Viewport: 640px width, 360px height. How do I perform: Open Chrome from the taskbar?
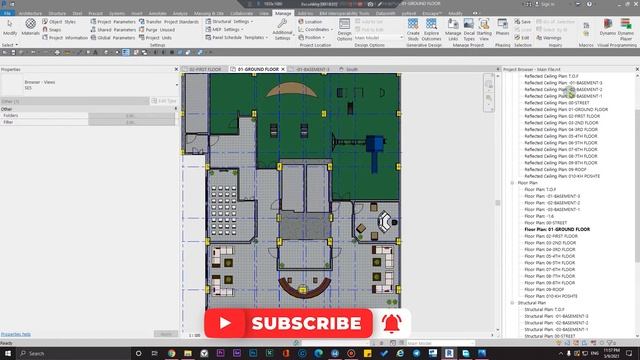click(171, 353)
